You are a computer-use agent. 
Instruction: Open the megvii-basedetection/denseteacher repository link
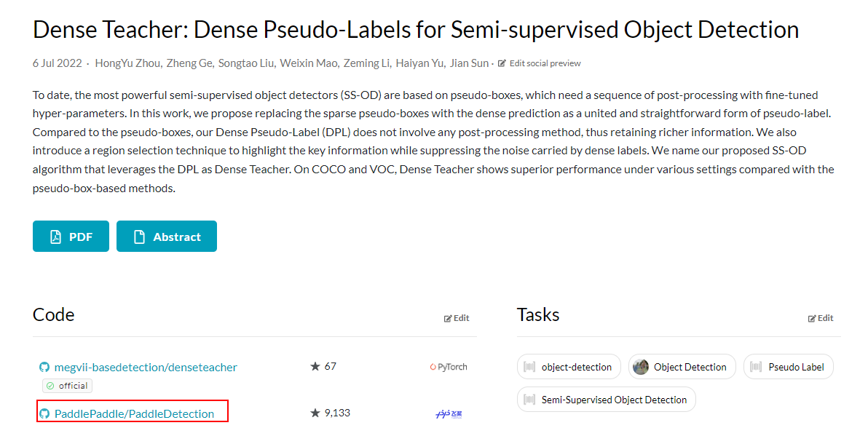point(146,367)
